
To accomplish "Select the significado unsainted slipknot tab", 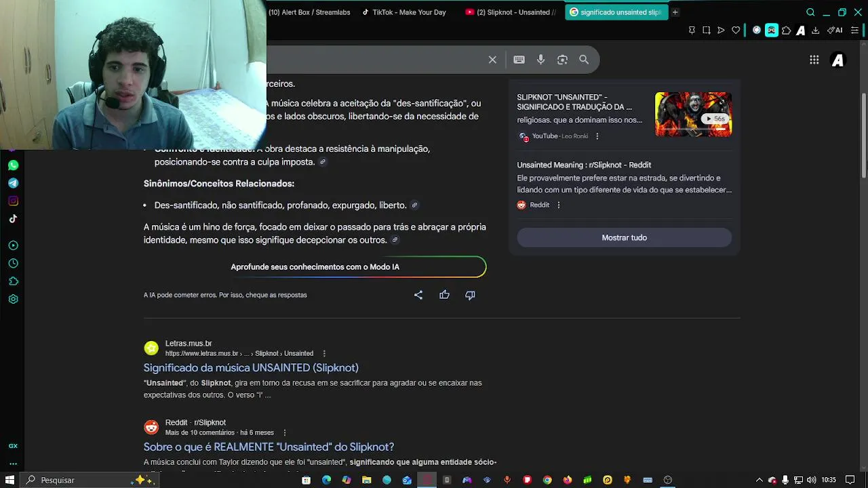I will pos(616,12).
